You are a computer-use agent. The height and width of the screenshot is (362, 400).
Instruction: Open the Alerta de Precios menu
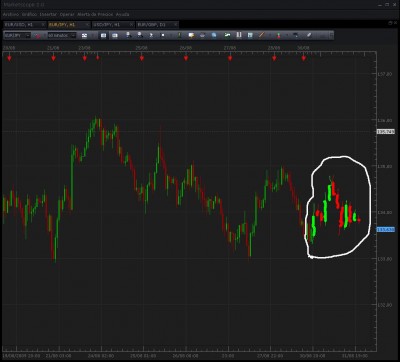[x=95, y=15]
